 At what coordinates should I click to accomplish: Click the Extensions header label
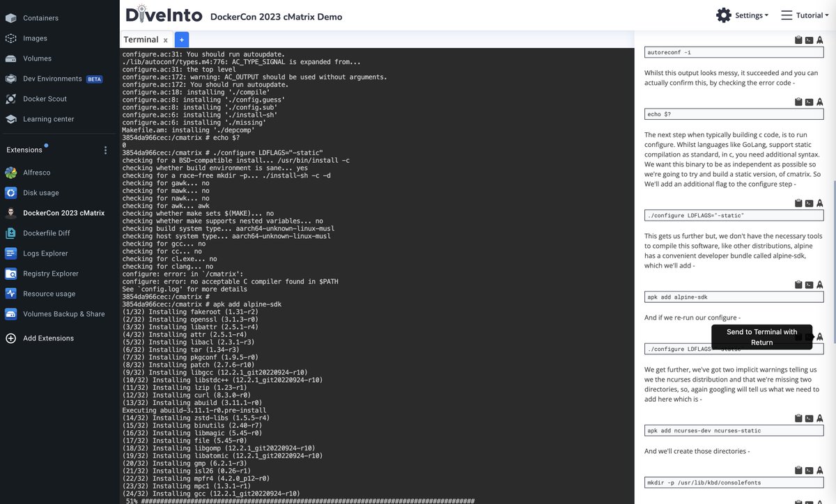coord(24,150)
